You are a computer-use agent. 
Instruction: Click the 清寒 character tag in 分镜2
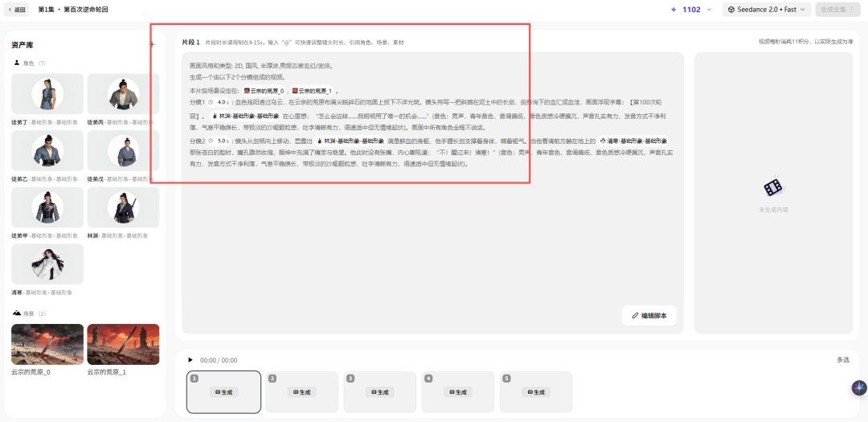(x=633, y=141)
